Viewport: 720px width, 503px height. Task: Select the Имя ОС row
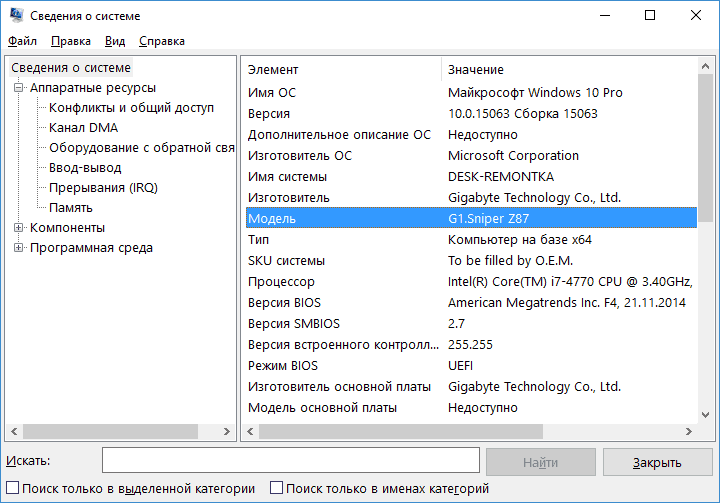pyautogui.click(x=471, y=92)
